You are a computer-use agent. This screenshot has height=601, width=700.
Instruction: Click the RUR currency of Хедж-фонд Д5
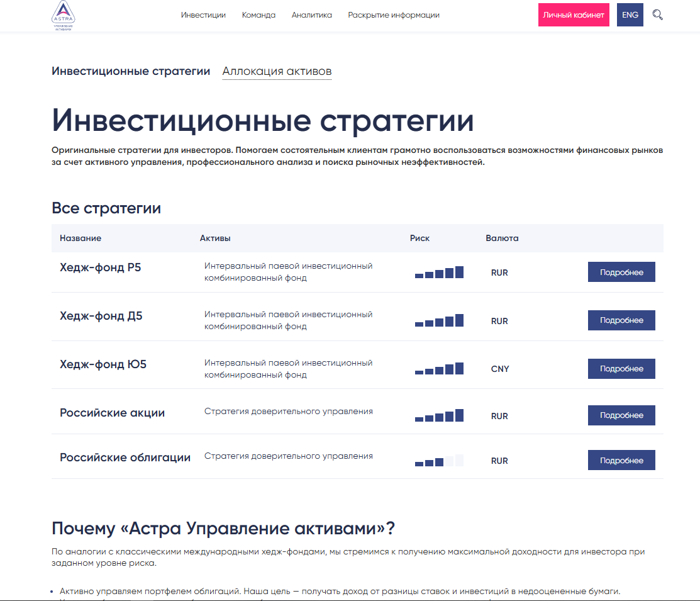(499, 321)
